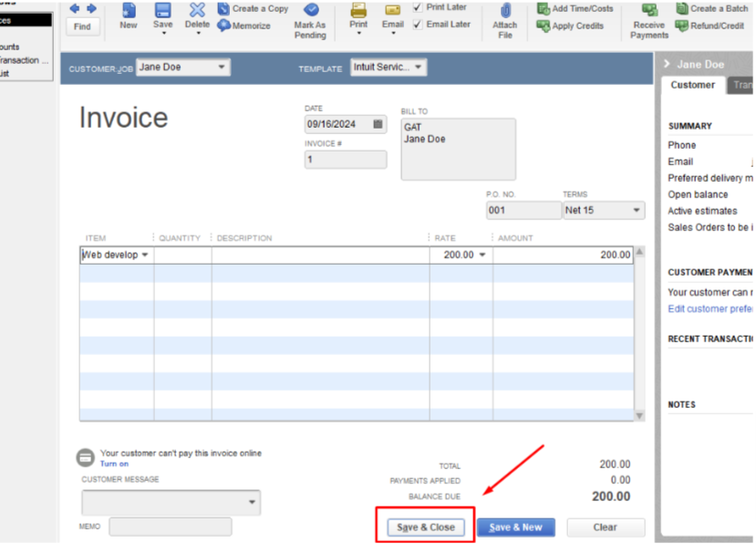Open the Template dropdown
The image size is (756, 554).
(x=419, y=68)
